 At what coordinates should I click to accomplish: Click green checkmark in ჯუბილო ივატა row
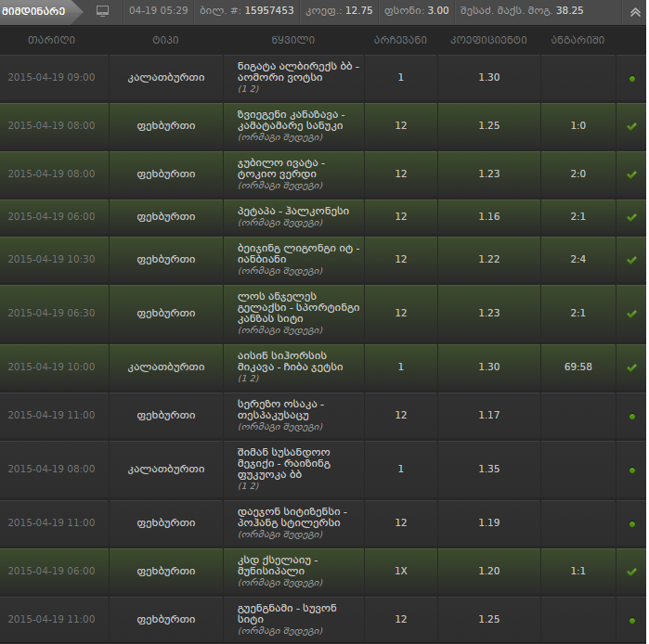pyautogui.click(x=631, y=174)
